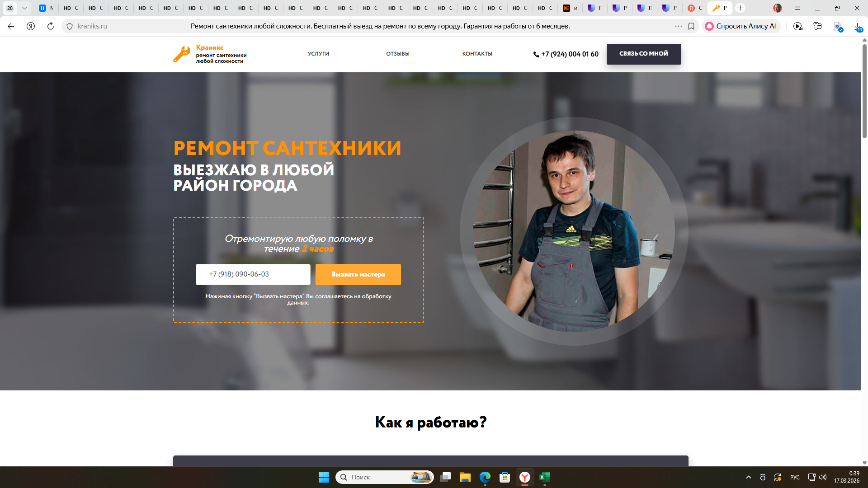Click the Yandex home icon in the toolbar
Image resolution: width=868 pixels, height=488 pixels.
pos(31,26)
